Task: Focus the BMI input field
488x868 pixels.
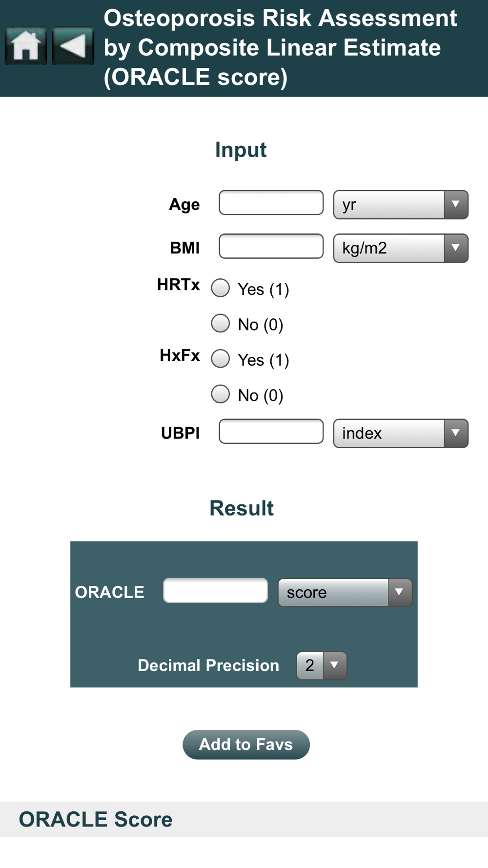Action: pos(271,246)
